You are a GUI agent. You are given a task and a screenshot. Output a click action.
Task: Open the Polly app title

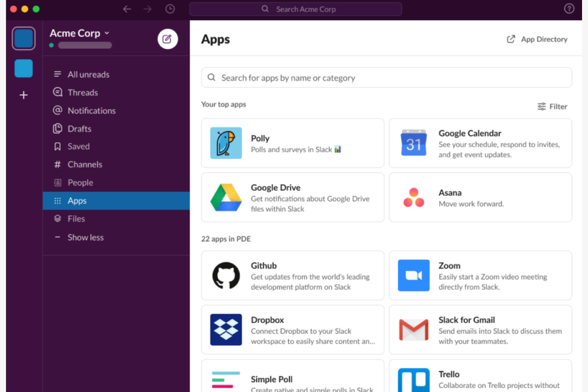(x=260, y=138)
